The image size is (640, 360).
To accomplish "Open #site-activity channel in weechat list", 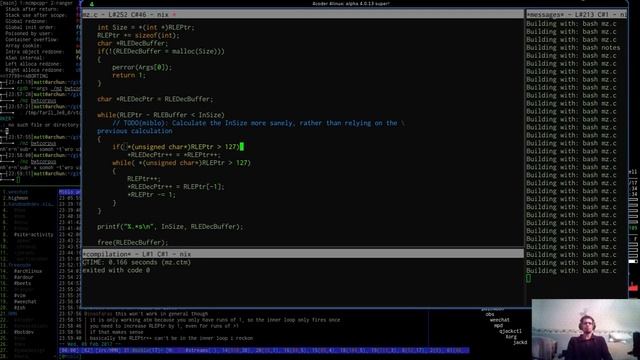I will [x=33, y=235].
